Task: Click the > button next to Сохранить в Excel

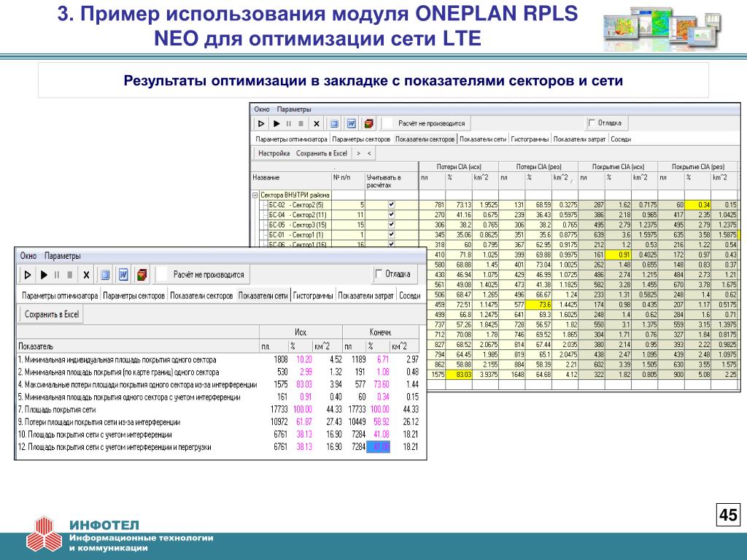Action: [x=359, y=153]
